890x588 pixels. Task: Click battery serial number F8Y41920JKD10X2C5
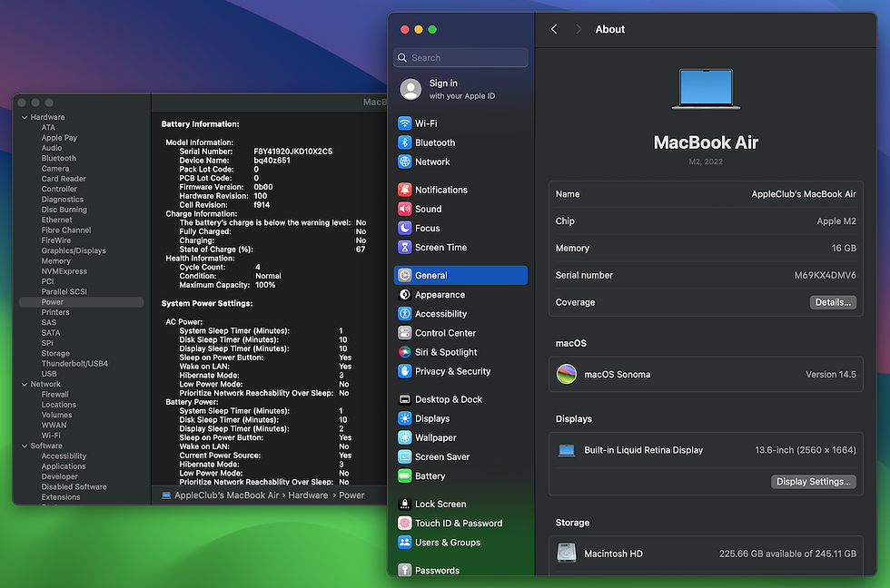[x=292, y=152]
